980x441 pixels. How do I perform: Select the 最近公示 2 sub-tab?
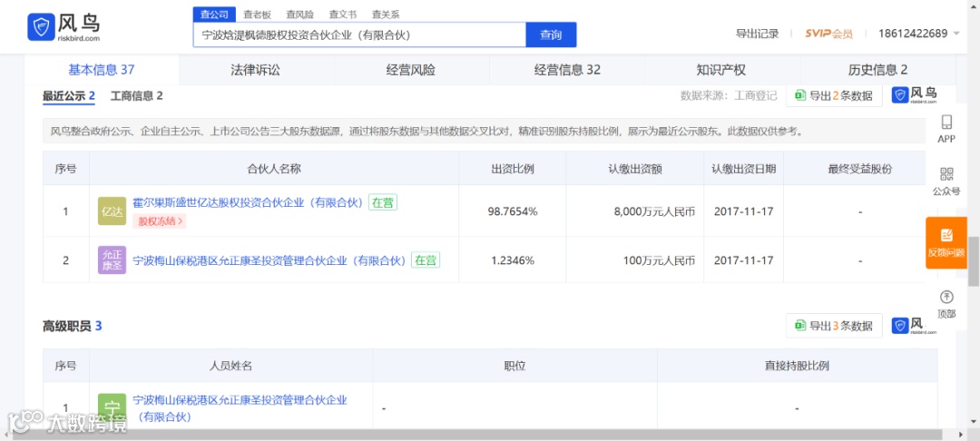pos(69,96)
